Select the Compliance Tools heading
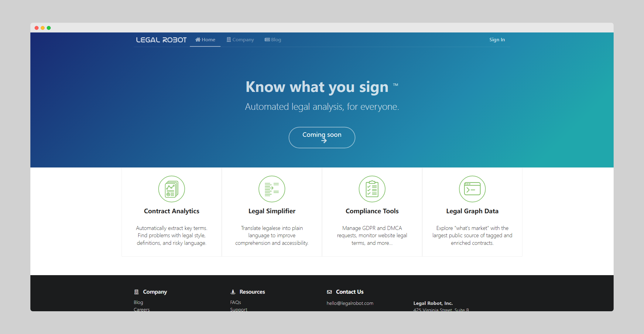The width and height of the screenshot is (644, 334). (372, 211)
